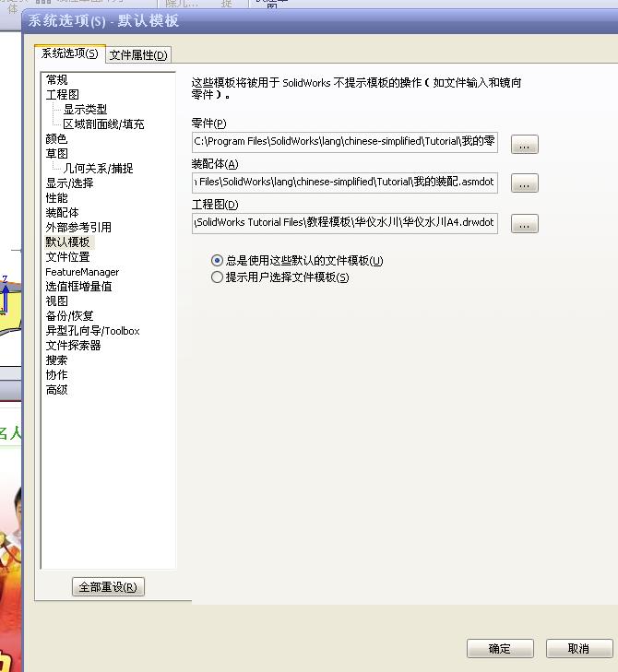
Task: Select 协作 options
Action: pyautogui.click(x=56, y=375)
